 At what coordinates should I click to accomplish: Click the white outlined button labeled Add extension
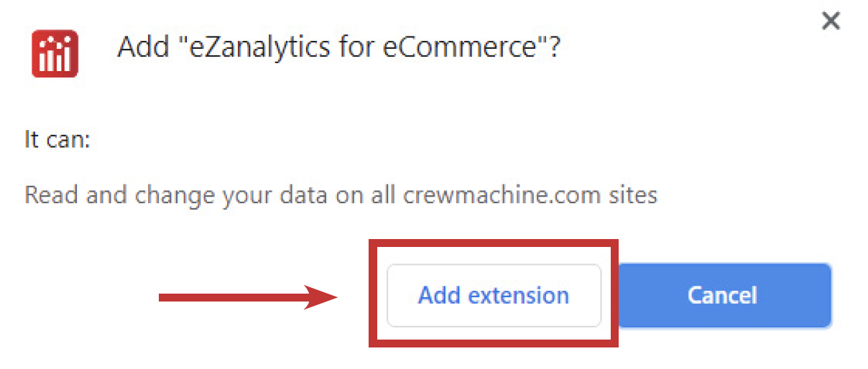tap(494, 295)
